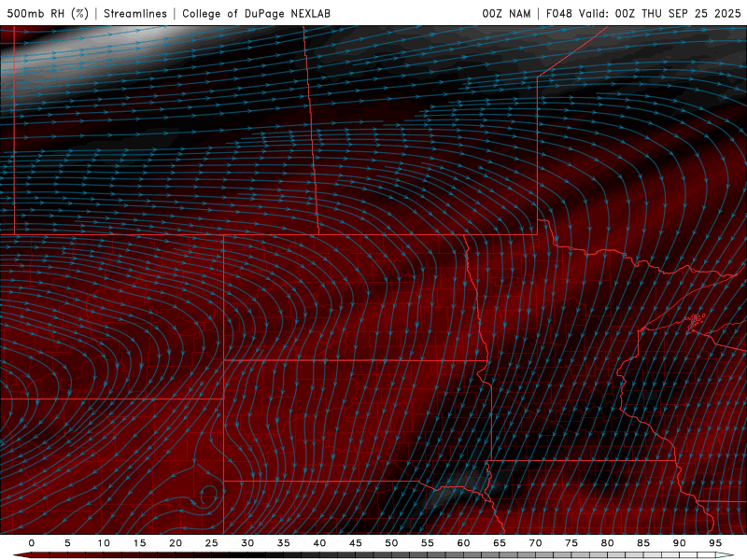747x560 pixels.
Task: Click the colorbar label '65'
Action: 500,543
